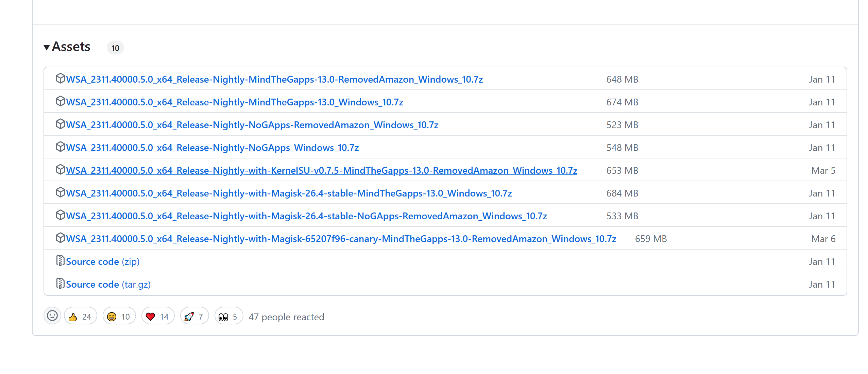Download Nightly-MindTheGapps-13.0_Windows_10.7z 674 MB file

point(235,102)
